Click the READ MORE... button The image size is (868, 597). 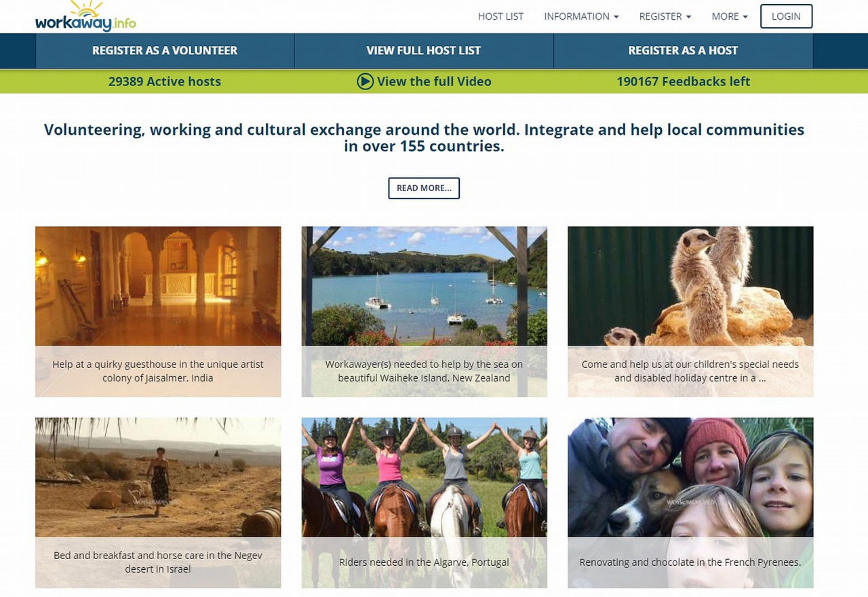pyautogui.click(x=424, y=188)
